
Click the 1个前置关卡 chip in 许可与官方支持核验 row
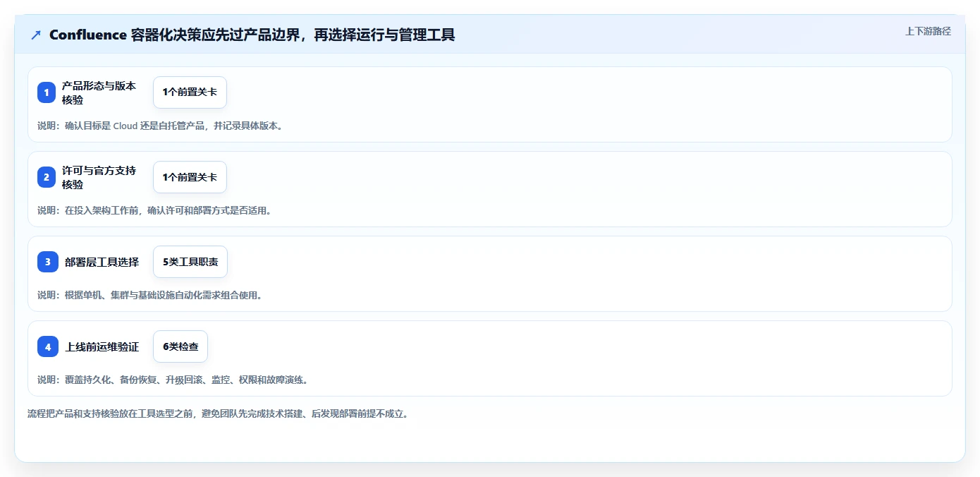(190, 177)
